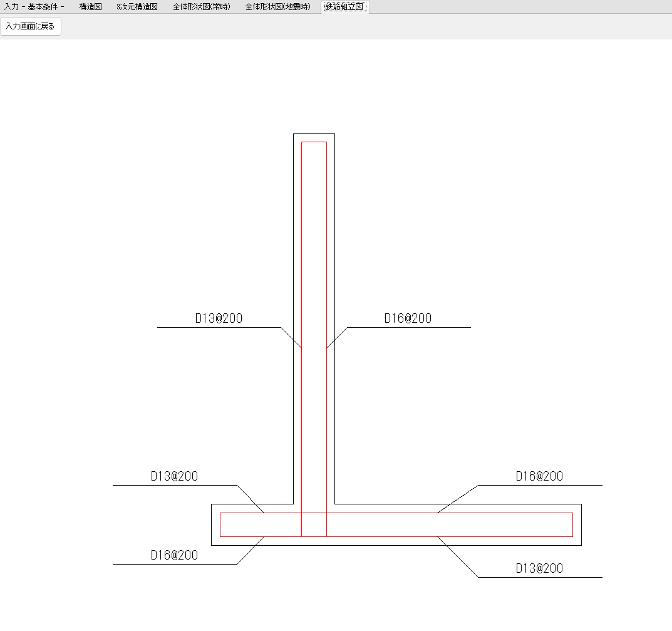Select the 全体形状図(常時) tab

pyautogui.click(x=201, y=7)
